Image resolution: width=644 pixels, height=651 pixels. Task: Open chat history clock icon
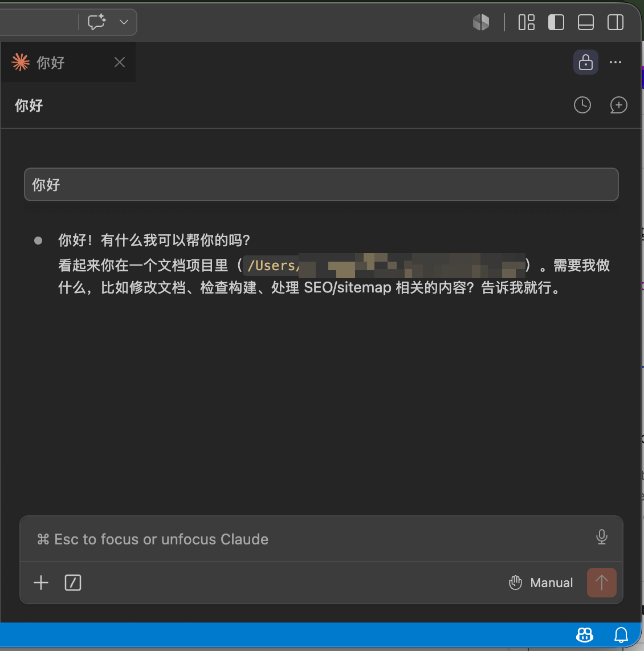coord(582,105)
